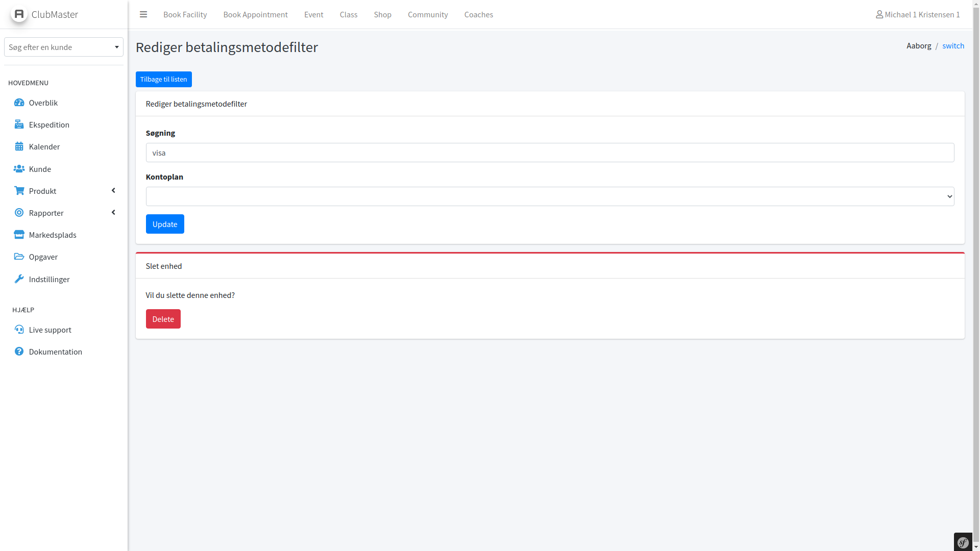
Task: Open the Kontoplan dropdown
Action: point(550,196)
